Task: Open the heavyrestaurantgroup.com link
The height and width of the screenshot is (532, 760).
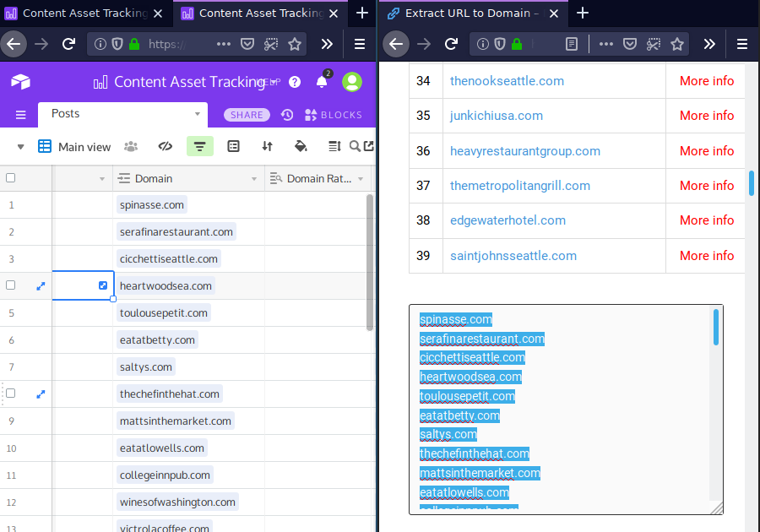Action: pyautogui.click(x=525, y=151)
